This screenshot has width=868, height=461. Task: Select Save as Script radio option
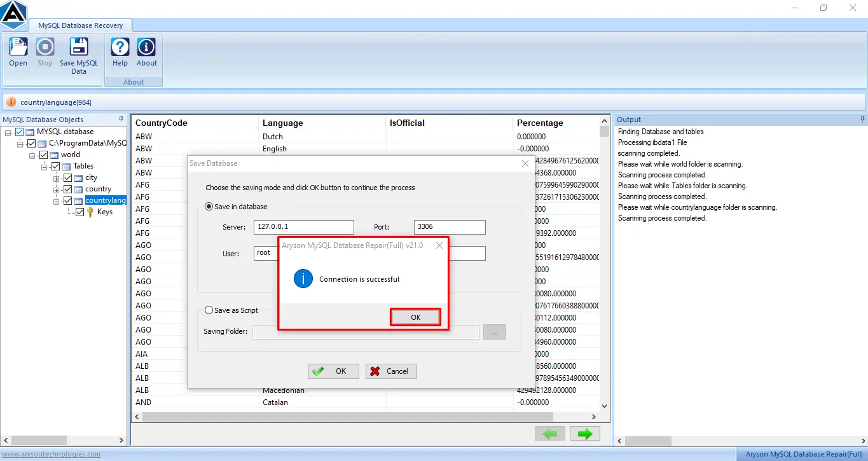point(209,310)
